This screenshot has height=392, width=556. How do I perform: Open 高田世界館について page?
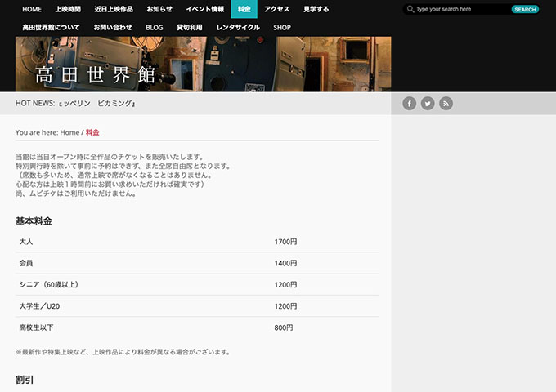(51, 27)
